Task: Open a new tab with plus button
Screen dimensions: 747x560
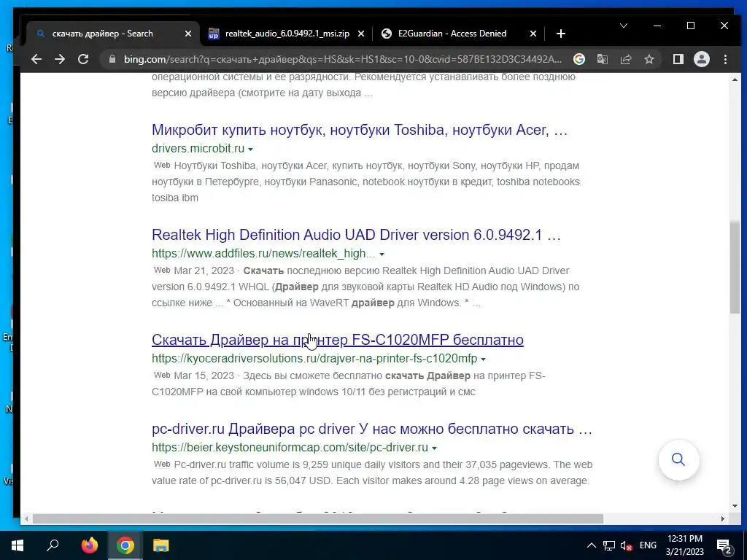Action: tap(561, 34)
